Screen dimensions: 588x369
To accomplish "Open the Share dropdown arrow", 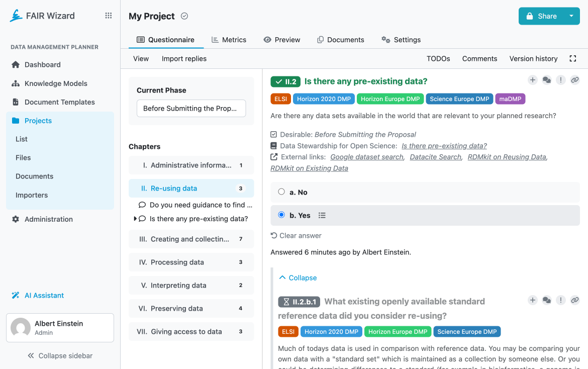I will click(x=571, y=16).
